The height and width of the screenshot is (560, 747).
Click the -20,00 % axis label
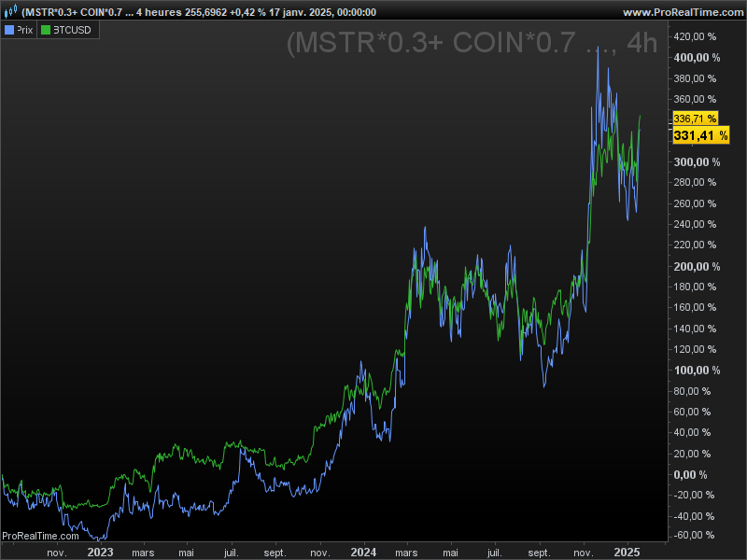point(694,496)
